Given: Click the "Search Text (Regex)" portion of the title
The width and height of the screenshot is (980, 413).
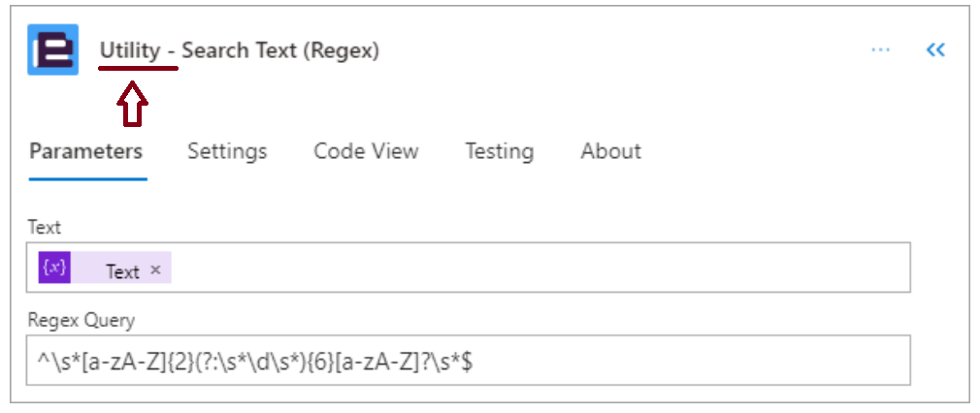Looking at the screenshot, I should point(280,50).
